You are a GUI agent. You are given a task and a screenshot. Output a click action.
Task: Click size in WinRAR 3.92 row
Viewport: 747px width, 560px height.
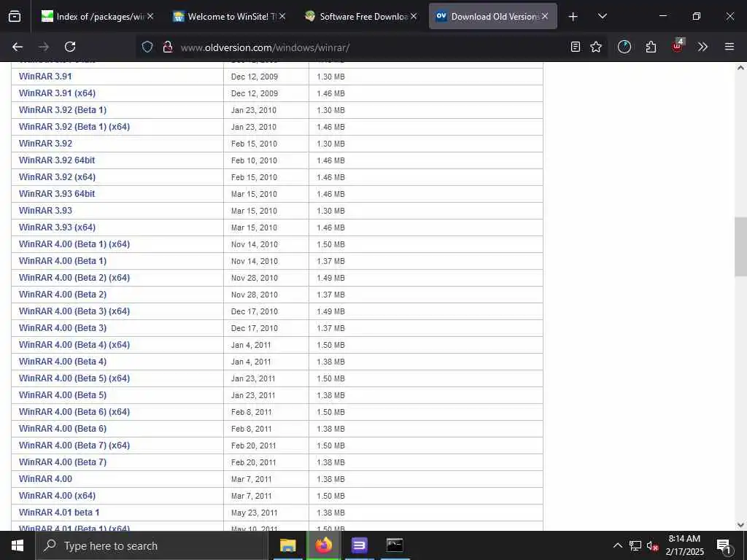pyautogui.click(x=330, y=144)
